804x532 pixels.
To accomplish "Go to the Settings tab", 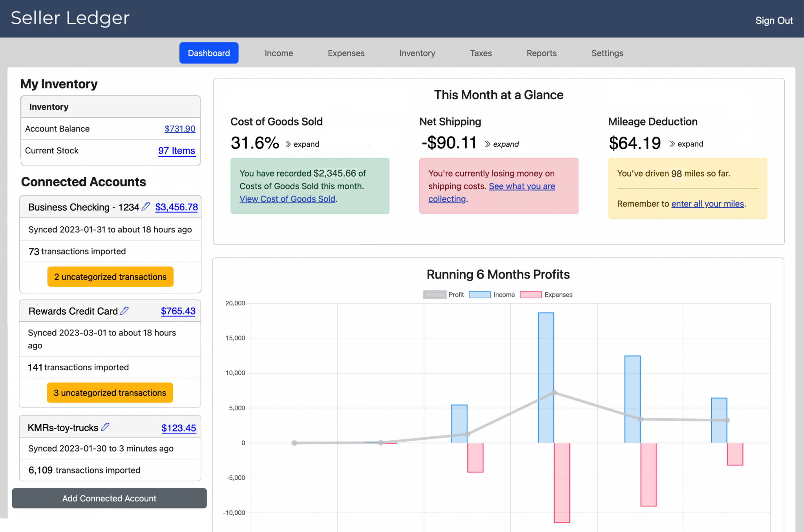I will click(607, 53).
